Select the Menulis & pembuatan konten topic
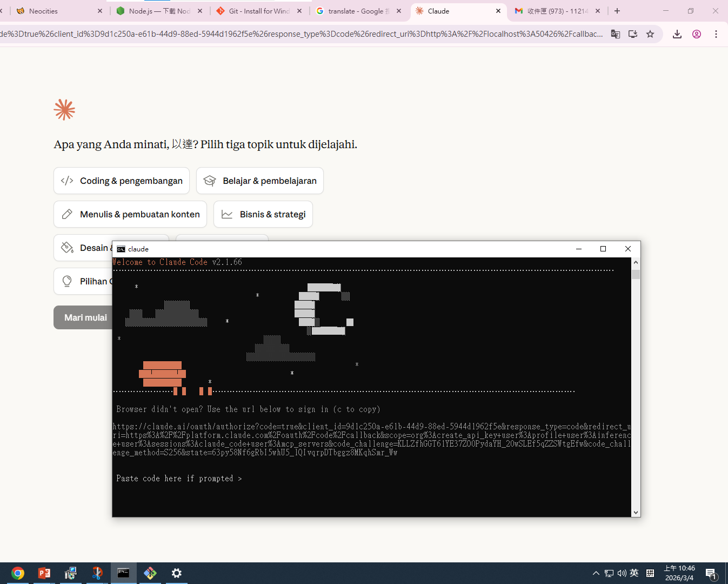 pyautogui.click(x=130, y=214)
